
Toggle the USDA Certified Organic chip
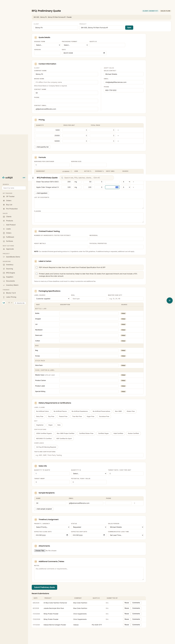(x=44, y=434)
